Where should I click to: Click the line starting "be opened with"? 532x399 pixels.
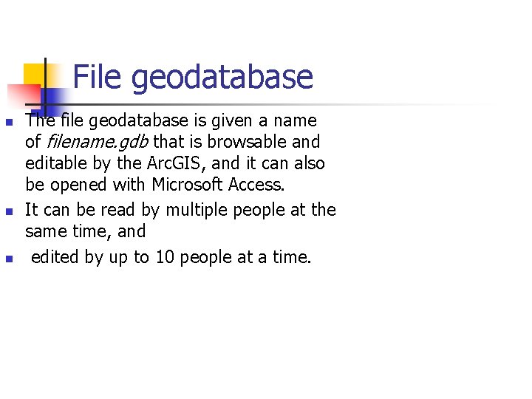(x=154, y=183)
